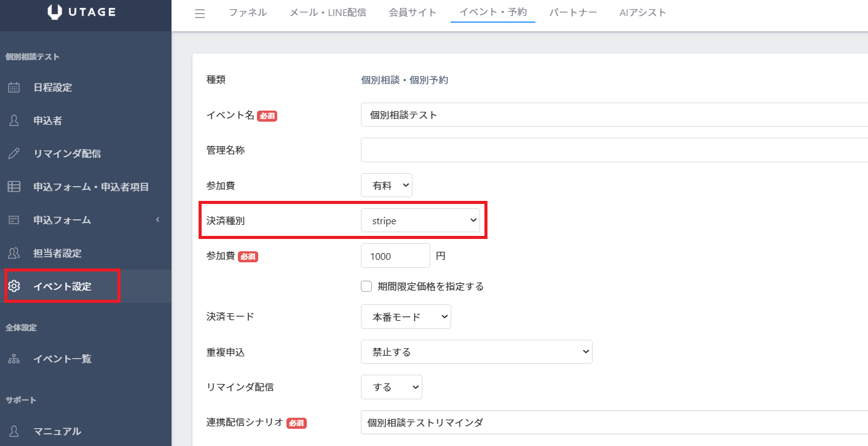Click the calendar icon for 日程設定
This screenshot has height=446, width=868.
pos(14,87)
